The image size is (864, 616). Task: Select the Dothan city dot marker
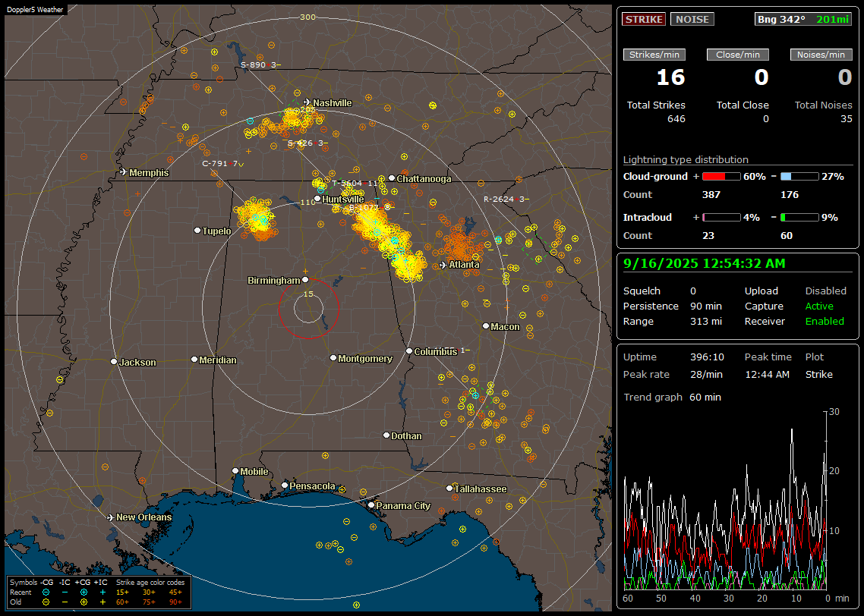coord(386,435)
